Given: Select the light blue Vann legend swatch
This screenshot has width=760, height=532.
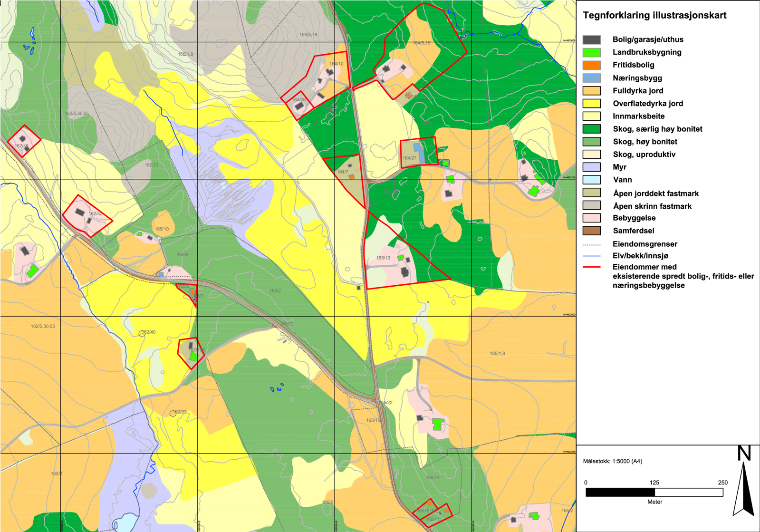Looking at the screenshot, I should pos(592,180).
